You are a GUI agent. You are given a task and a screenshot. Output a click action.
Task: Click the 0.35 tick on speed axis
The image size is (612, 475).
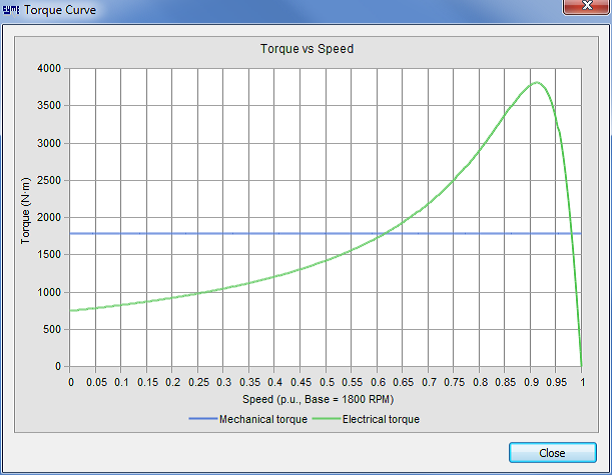tap(250, 382)
